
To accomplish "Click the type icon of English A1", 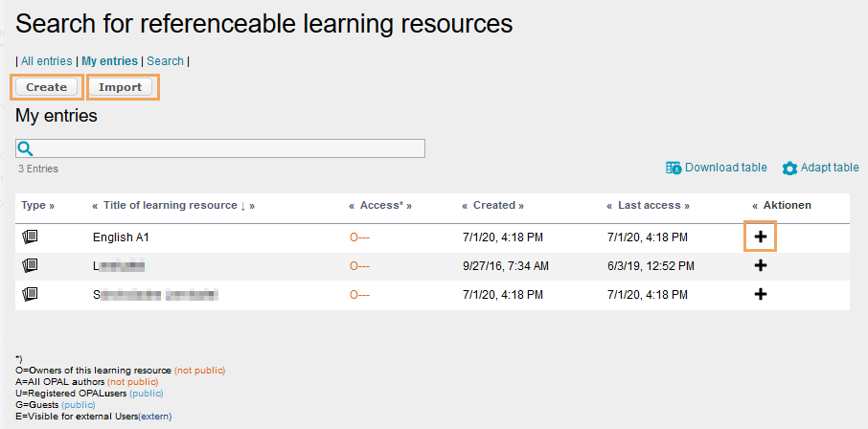I will point(30,237).
